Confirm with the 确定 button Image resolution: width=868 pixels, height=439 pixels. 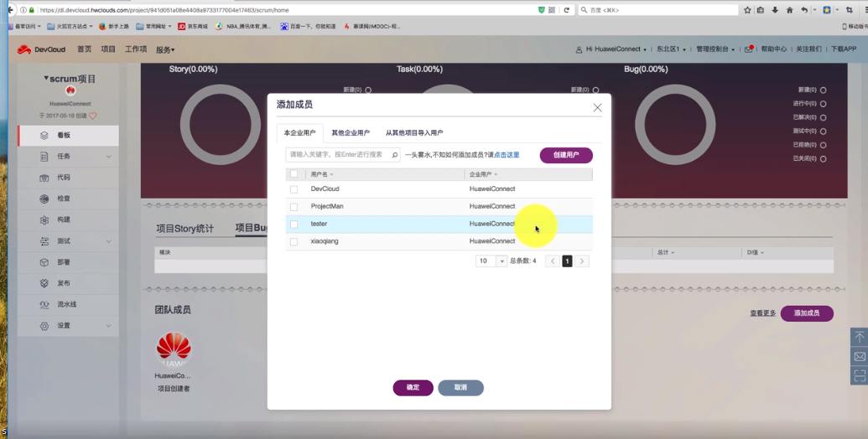413,388
